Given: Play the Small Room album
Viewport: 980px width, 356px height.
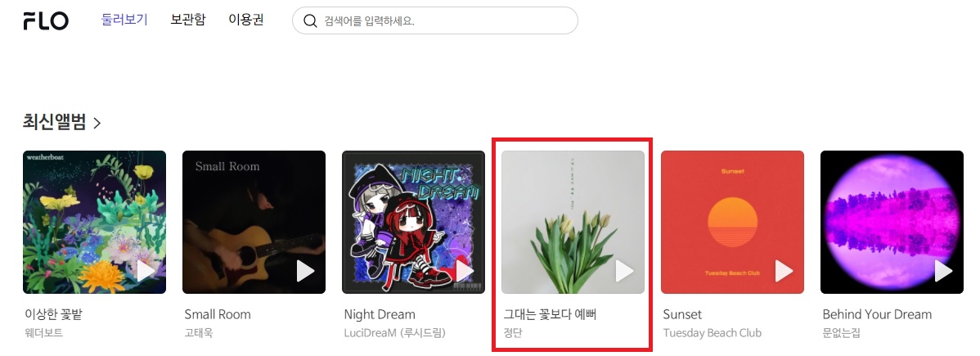Looking at the screenshot, I should tap(305, 271).
